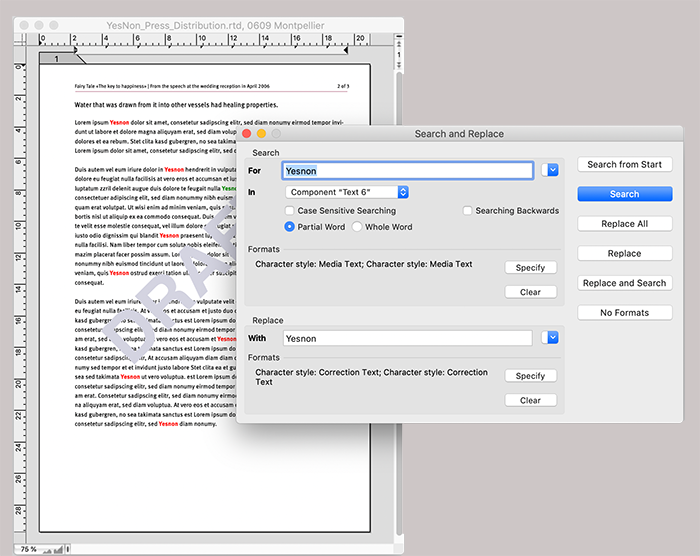The image size is (700, 556).
Task: Click into the With text field
Action: coord(407,338)
